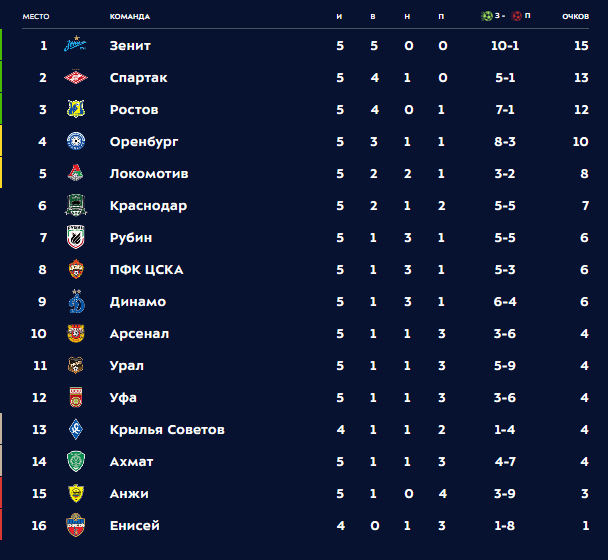Viewport: 608px width, 560px height.
Task: Click the Krasnodar club crest
Action: pos(75,206)
